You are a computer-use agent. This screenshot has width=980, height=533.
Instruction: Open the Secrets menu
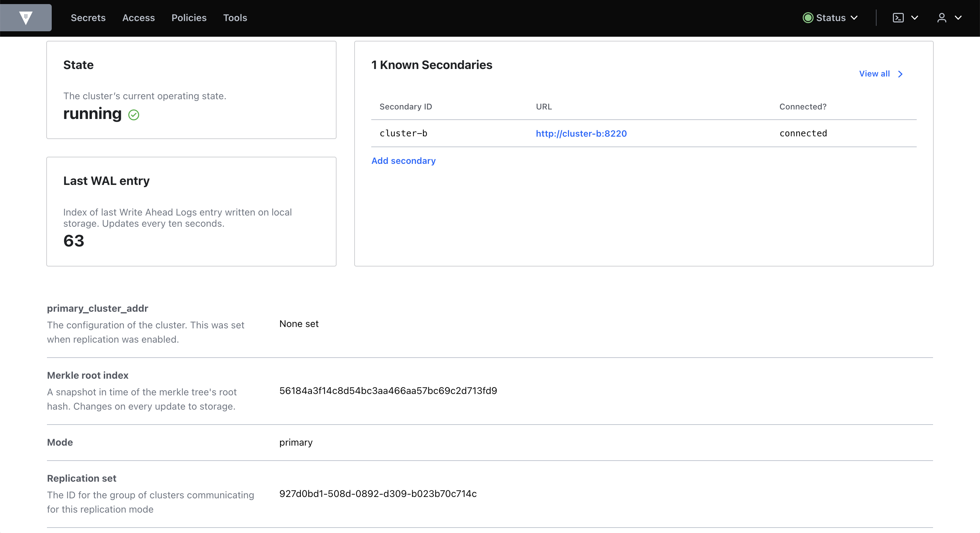[88, 18]
